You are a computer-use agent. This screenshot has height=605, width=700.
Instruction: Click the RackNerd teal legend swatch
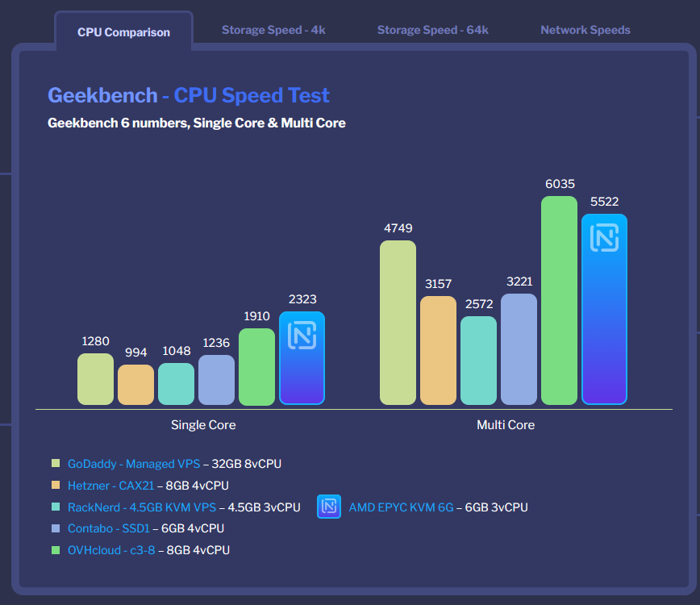pos(56,507)
